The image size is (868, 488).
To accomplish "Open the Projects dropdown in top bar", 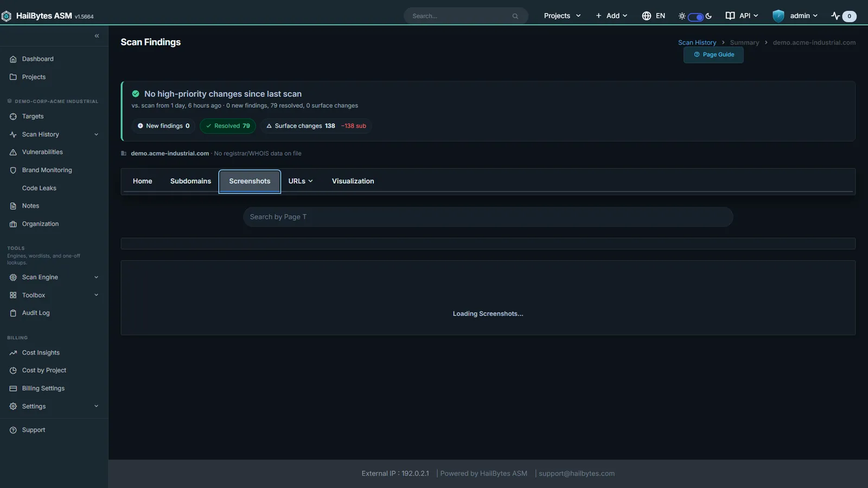I will pyautogui.click(x=562, y=16).
